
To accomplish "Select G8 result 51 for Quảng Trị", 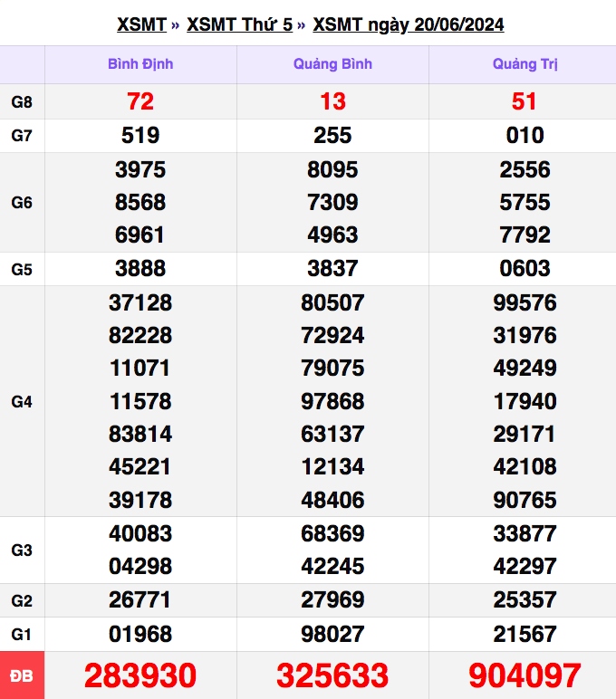I will click(525, 101).
